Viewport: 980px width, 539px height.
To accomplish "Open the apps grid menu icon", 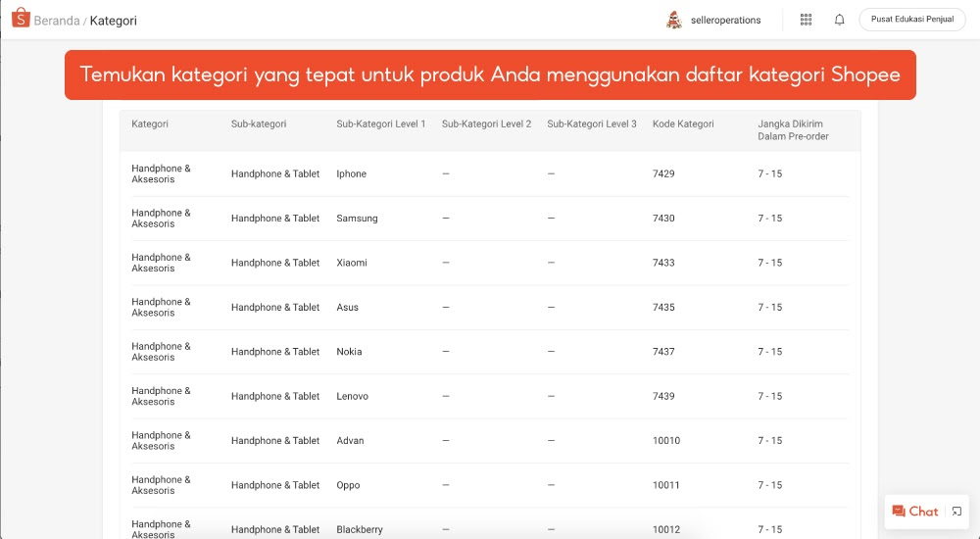I will point(807,20).
